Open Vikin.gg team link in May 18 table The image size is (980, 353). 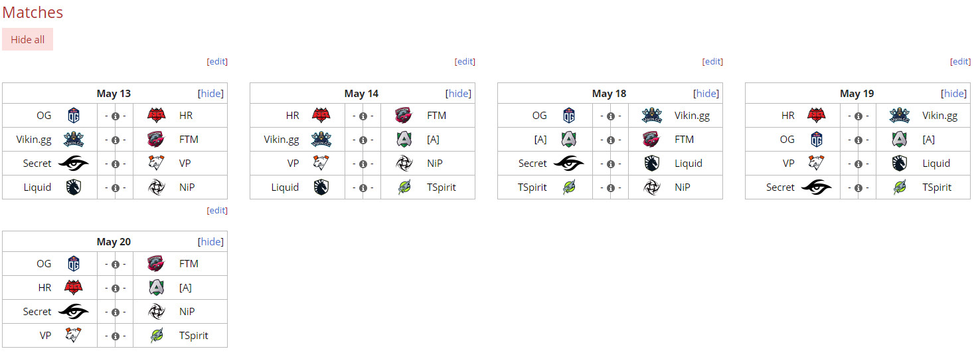692,116
